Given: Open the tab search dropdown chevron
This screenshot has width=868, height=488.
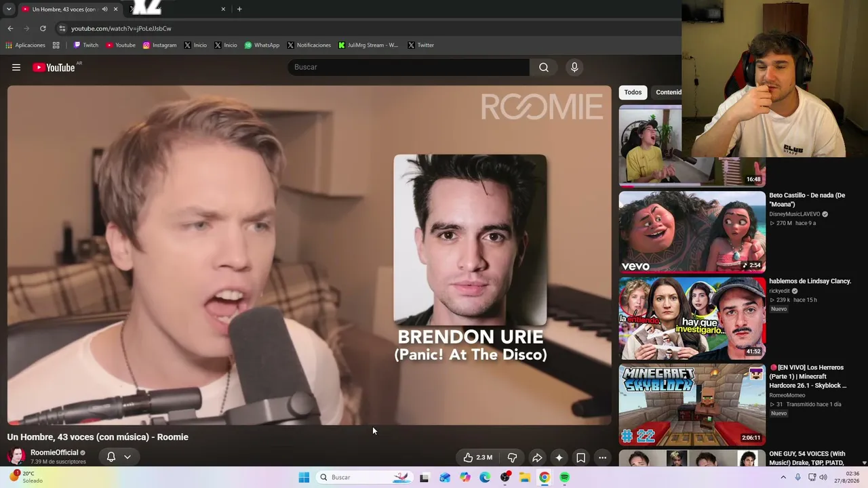Looking at the screenshot, I should pos(9,9).
